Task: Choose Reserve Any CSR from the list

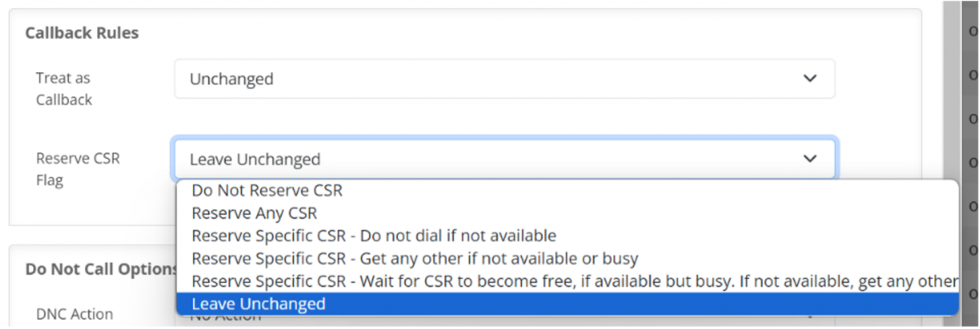Action: (x=254, y=213)
